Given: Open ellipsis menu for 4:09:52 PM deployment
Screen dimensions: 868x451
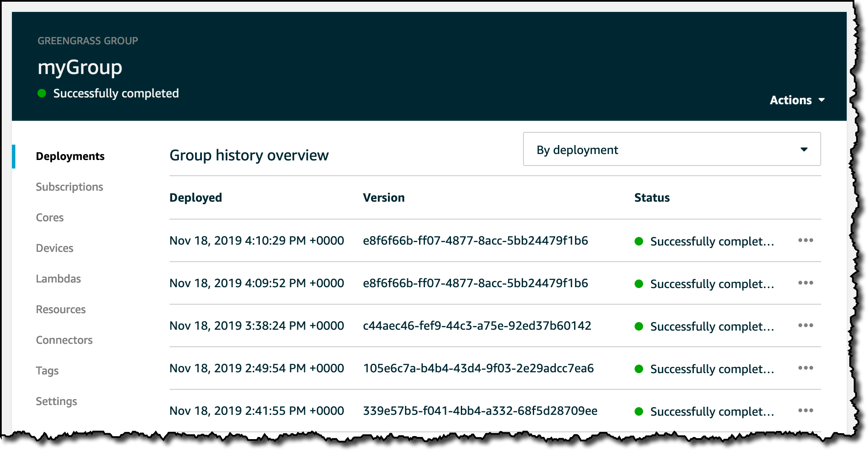Looking at the screenshot, I should [805, 283].
